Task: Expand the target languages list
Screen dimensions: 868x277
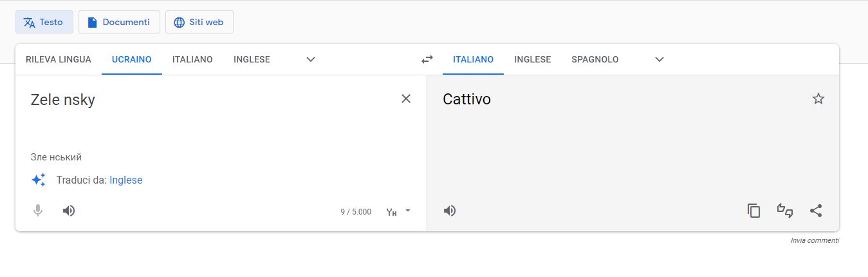Action: coord(659,59)
